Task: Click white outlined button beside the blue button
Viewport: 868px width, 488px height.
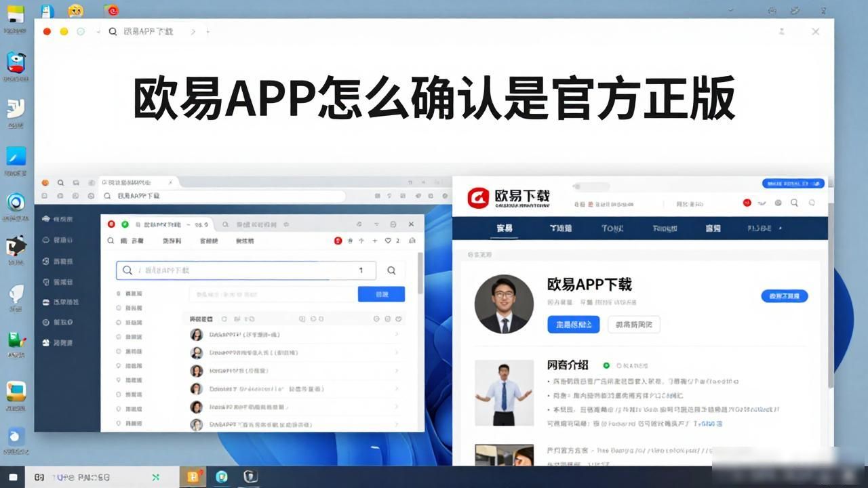Action: pyautogui.click(x=634, y=325)
